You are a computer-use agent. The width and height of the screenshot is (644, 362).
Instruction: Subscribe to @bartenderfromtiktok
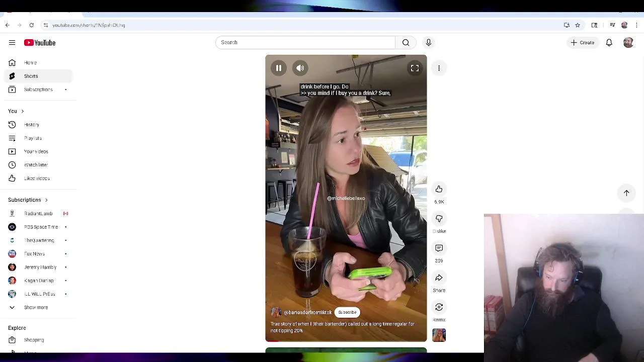click(347, 312)
